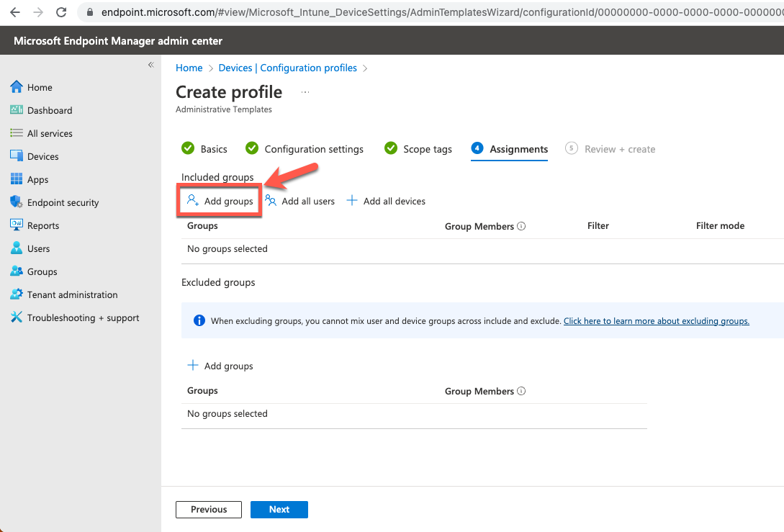Reload the page with refresh icon
This screenshot has width=784, height=532.
tap(61, 12)
